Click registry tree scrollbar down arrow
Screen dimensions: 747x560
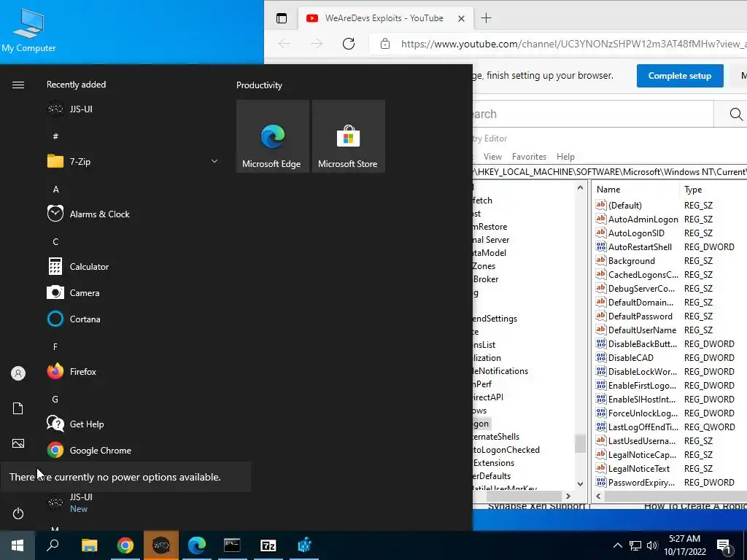click(580, 483)
